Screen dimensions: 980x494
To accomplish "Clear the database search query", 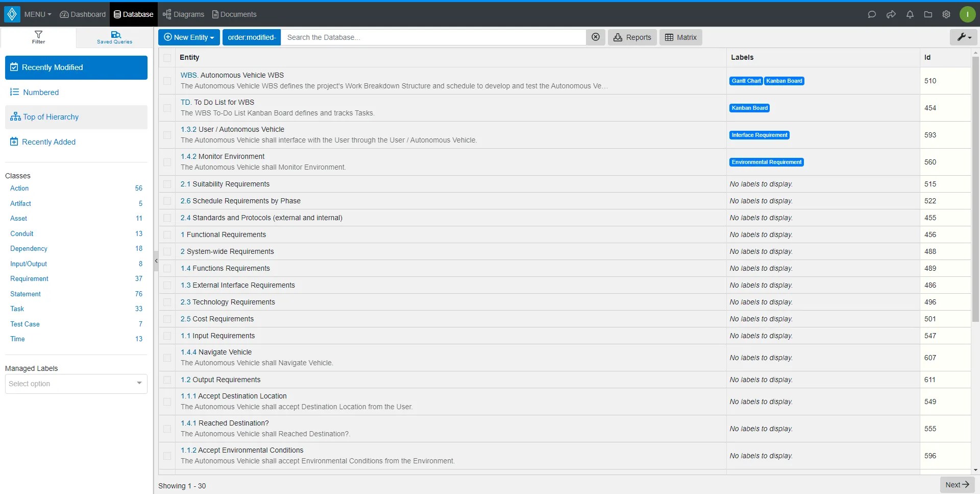I will [596, 37].
